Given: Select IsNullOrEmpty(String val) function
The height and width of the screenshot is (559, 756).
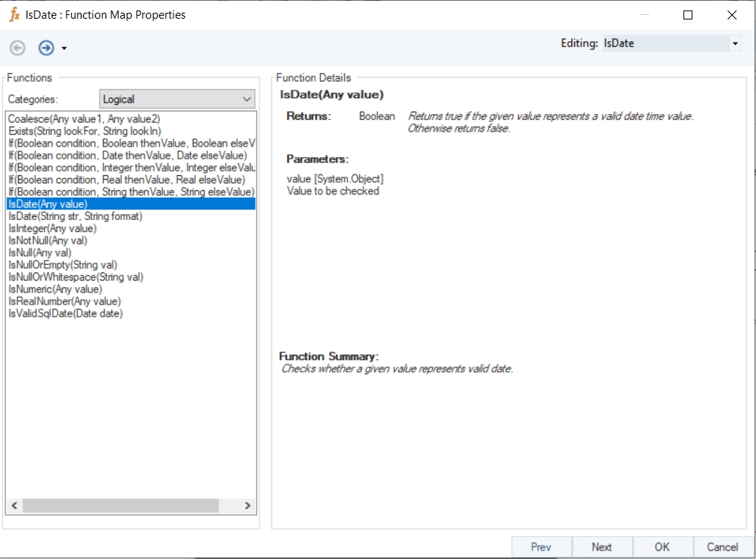Looking at the screenshot, I should pyautogui.click(x=63, y=265).
